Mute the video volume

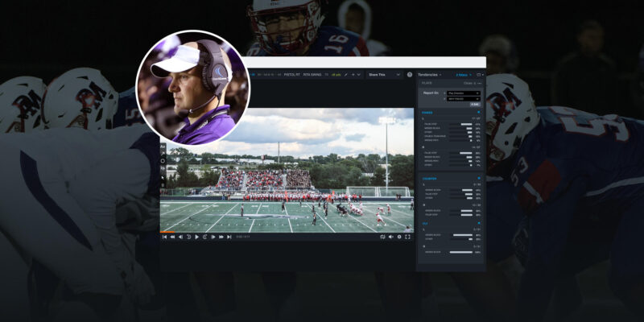click(390, 237)
